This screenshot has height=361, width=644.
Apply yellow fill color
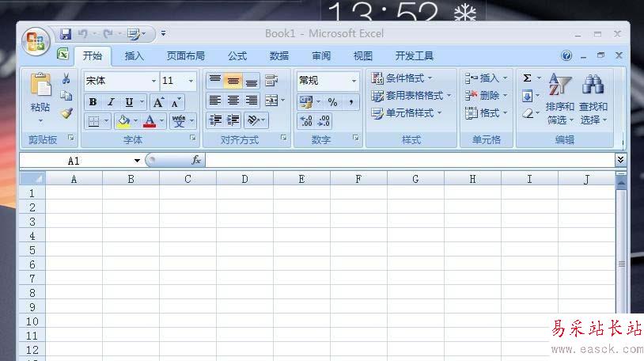123,121
